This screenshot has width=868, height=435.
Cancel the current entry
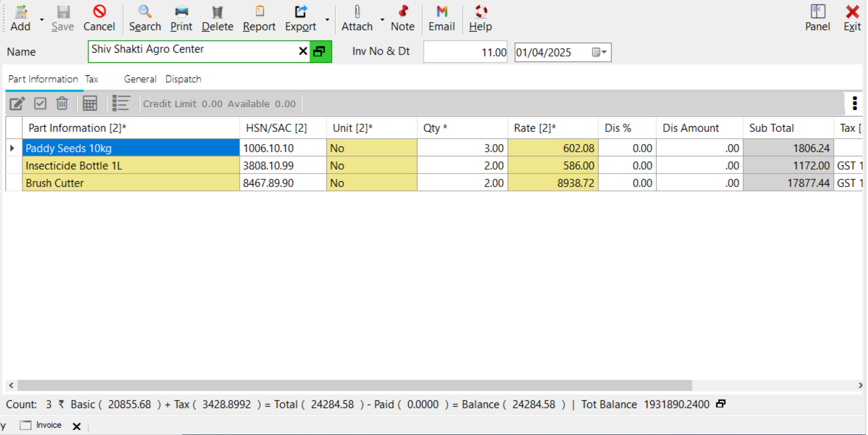(x=99, y=18)
